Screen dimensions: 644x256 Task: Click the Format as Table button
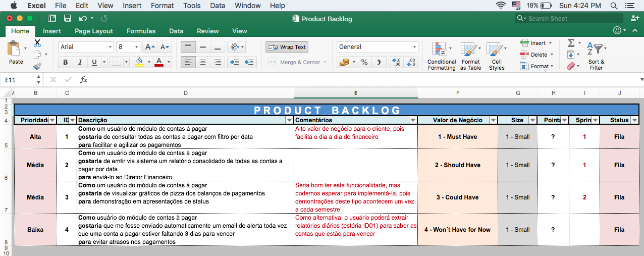coord(470,56)
